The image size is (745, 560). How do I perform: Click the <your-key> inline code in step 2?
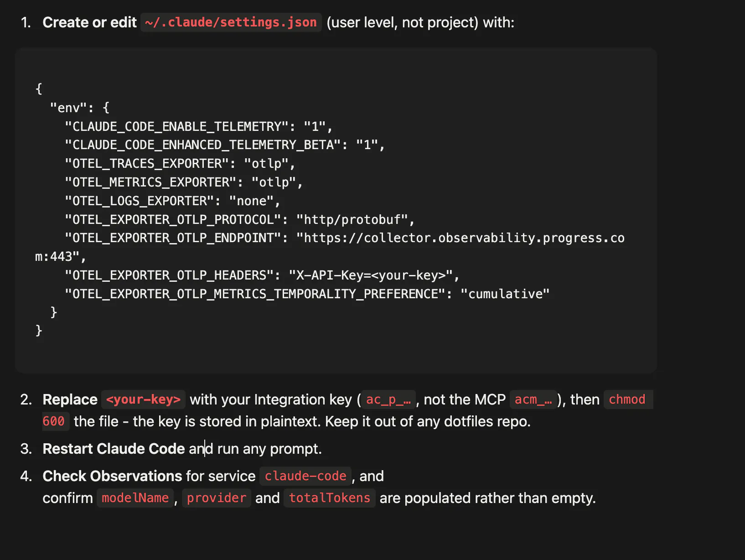(x=143, y=399)
